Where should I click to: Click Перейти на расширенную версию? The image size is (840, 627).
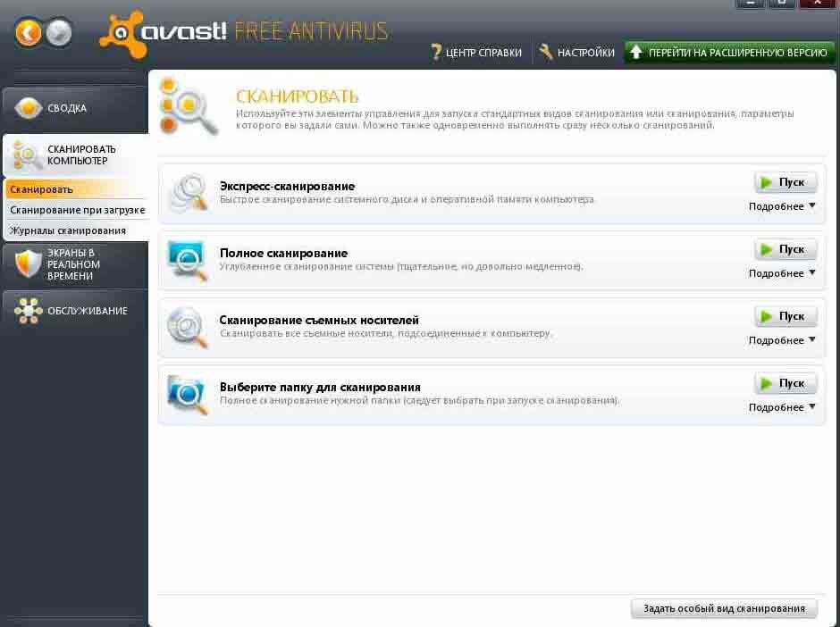click(x=729, y=53)
